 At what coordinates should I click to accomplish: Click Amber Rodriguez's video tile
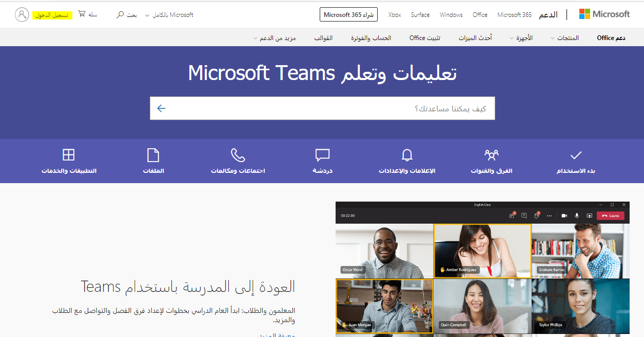click(x=482, y=251)
